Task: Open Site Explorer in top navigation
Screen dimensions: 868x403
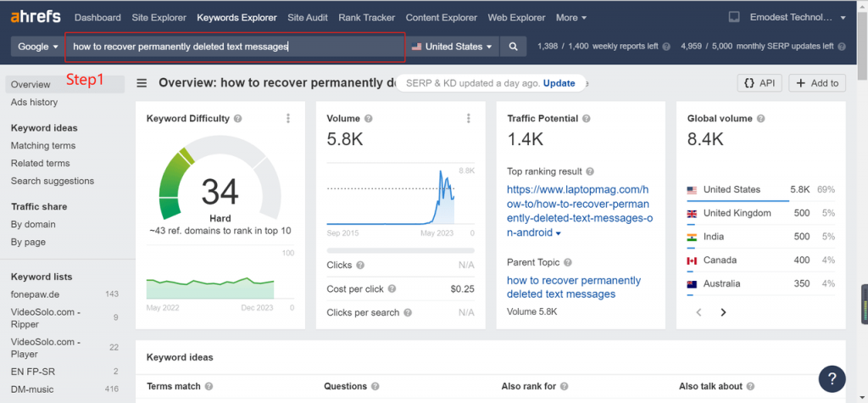Action: point(159,18)
